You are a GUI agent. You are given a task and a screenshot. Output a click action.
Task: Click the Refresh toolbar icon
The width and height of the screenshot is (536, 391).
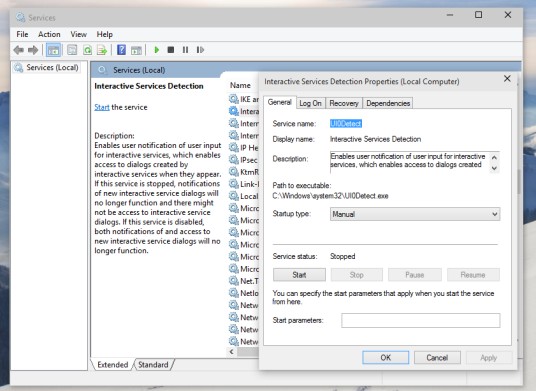click(88, 50)
